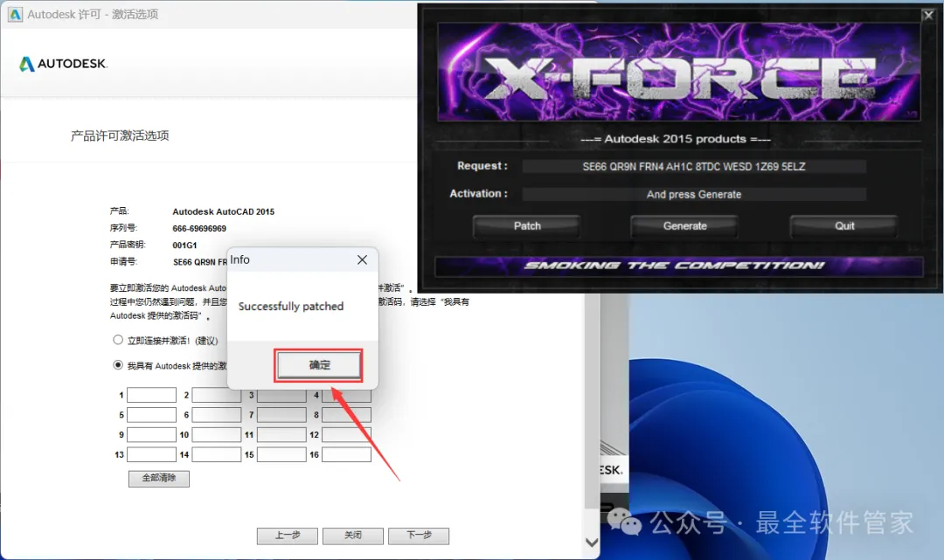
Task: Click the X-Force logo banner
Action: [x=678, y=73]
